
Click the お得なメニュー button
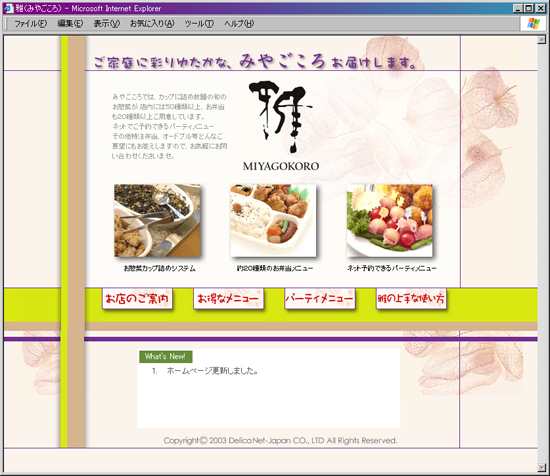click(x=228, y=299)
